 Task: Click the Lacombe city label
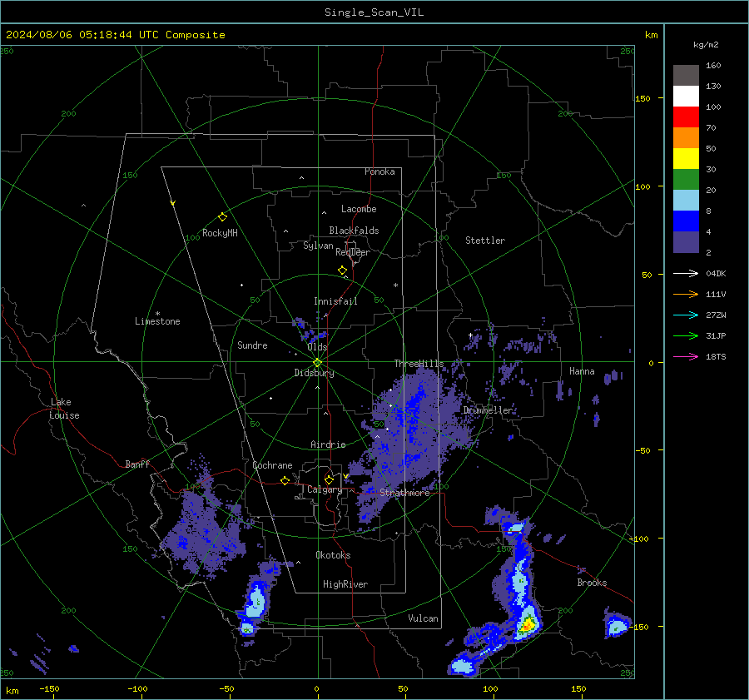click(x=359, y=209)
